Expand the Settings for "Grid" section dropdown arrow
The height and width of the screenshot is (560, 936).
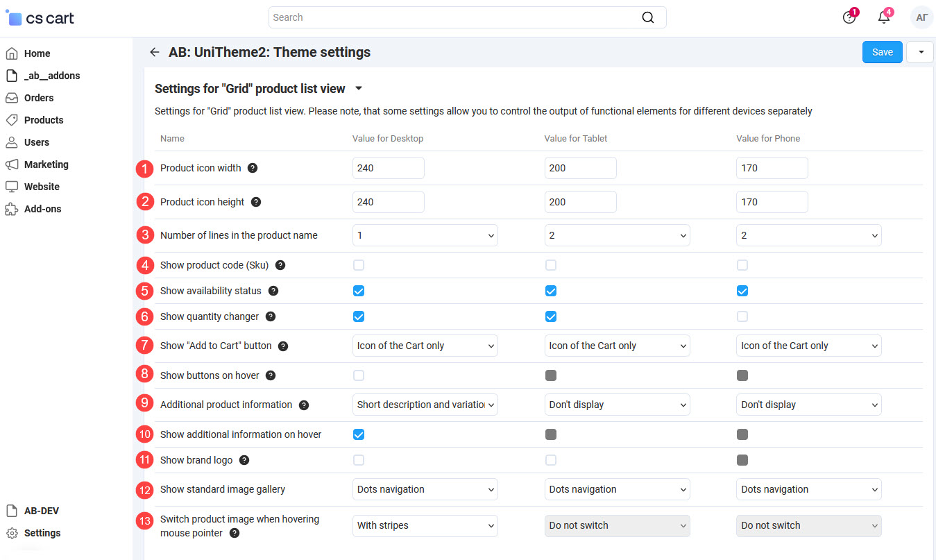pyautogui.click(x=359, y=89)
